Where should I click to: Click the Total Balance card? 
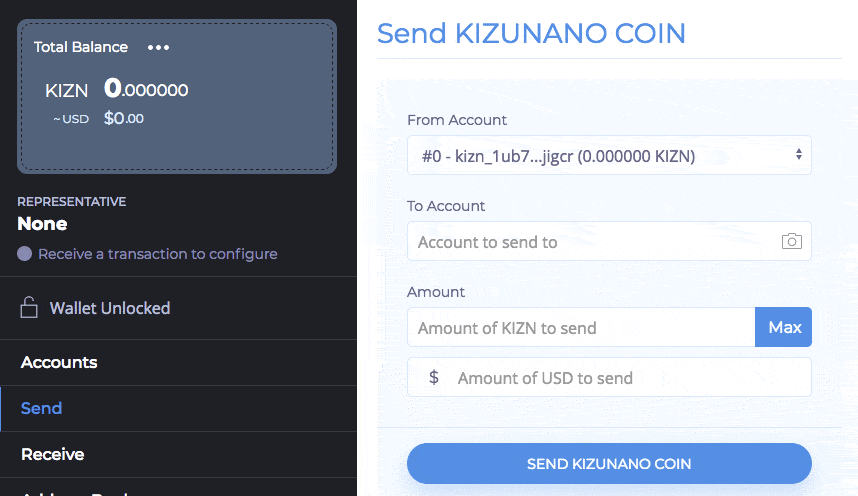tap(177, 97)
